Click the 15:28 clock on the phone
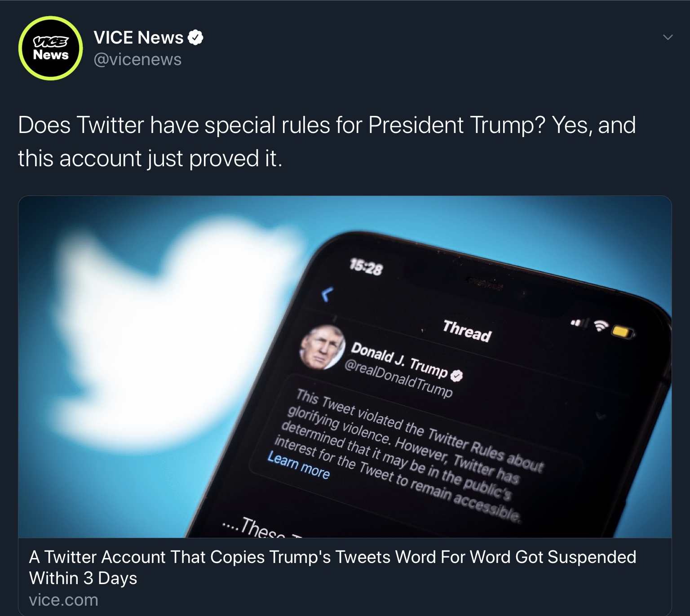Viewport: 690px width, 616px height. click(366, 268)
